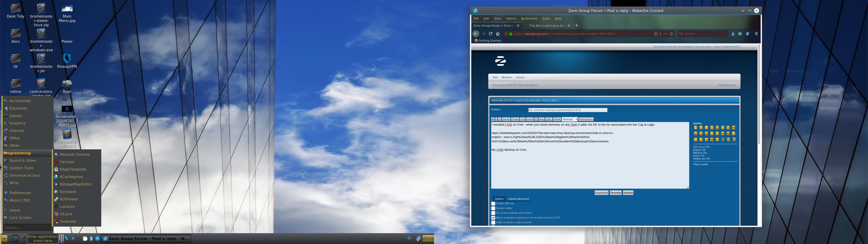Viewport: 868px width, 244px height.
Task: Click the Subject input field
Action: click(x=567, y=110)
